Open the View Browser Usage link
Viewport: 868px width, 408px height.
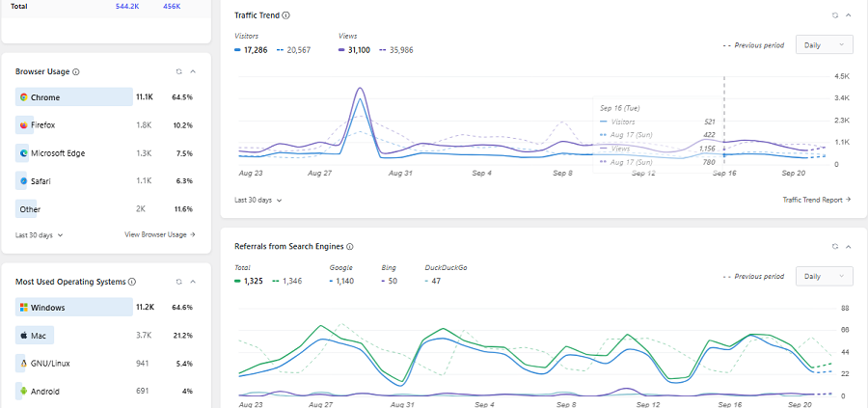159,234
